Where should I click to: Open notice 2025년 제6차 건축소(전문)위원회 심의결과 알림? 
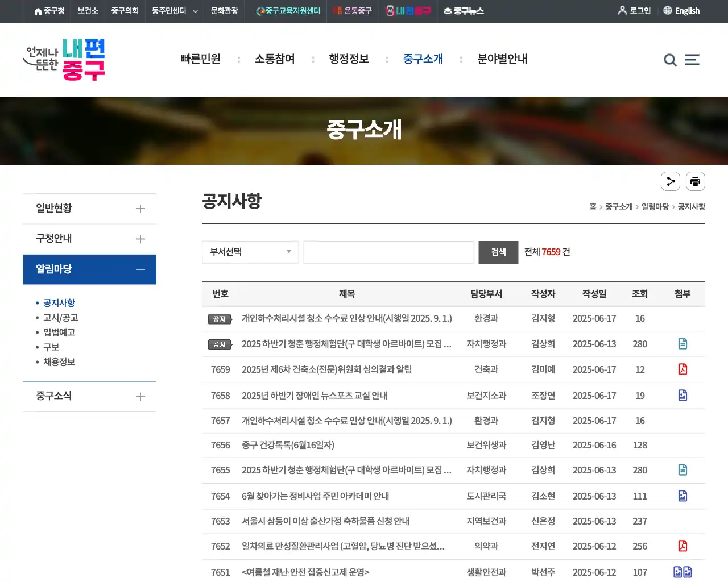pyautogui.click(x=326, y=369)
